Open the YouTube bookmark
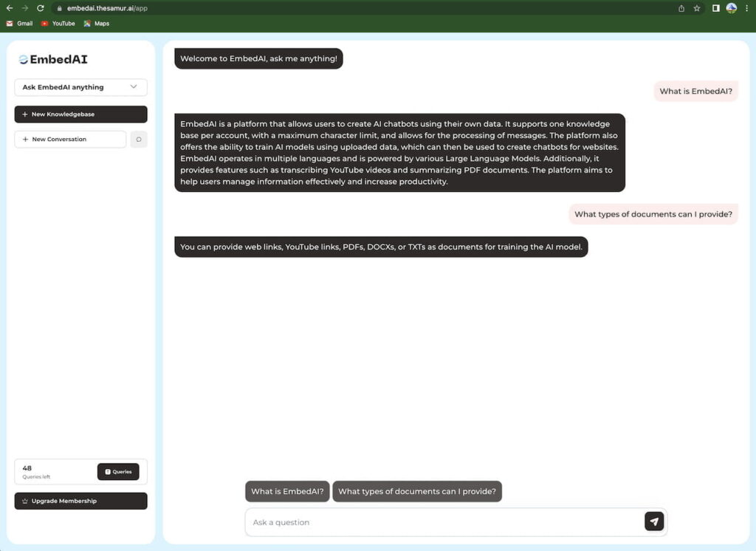The width and height of the screenshot is (756, 551). click(58, 24)
